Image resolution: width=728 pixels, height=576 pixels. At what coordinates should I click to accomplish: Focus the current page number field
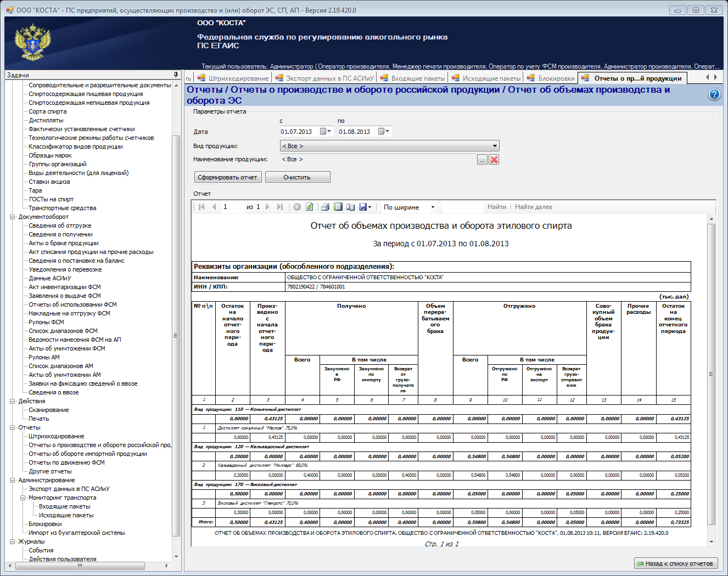click(x=232, y=207)
